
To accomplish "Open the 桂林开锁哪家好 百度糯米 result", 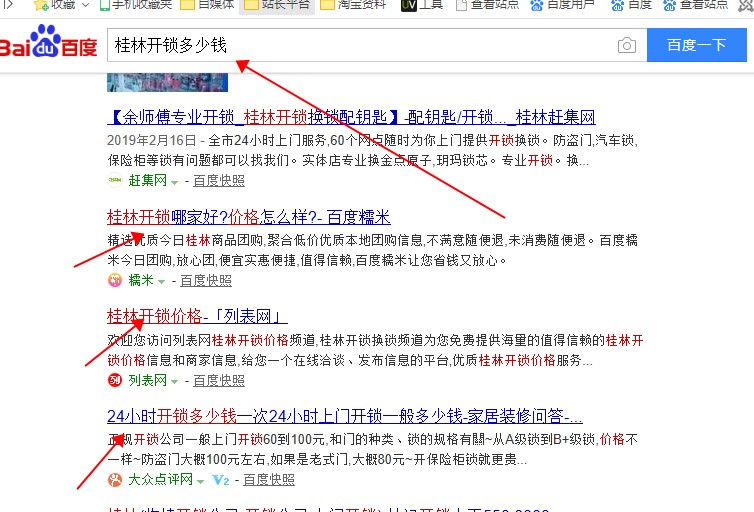I will point(248,217).
